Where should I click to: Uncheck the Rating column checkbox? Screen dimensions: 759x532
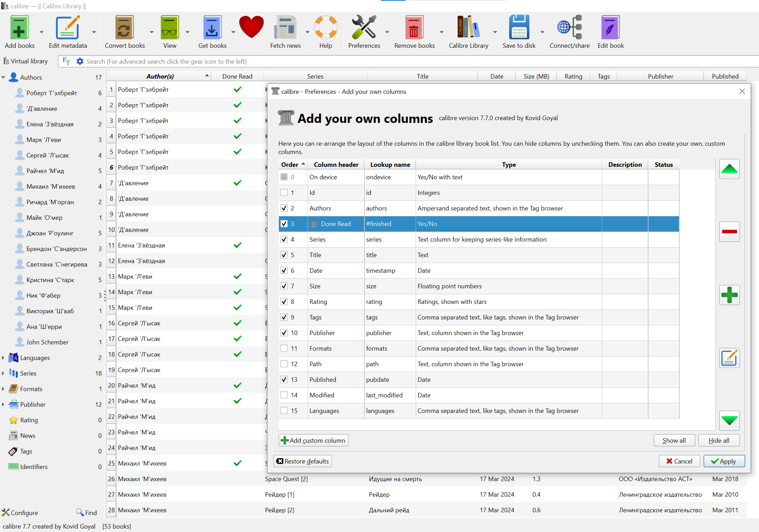(284, 301)
